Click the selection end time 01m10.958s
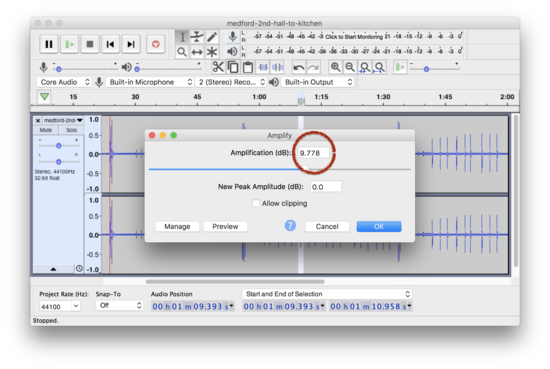Viewport: 550px width, 369px height. click(371, 307)
